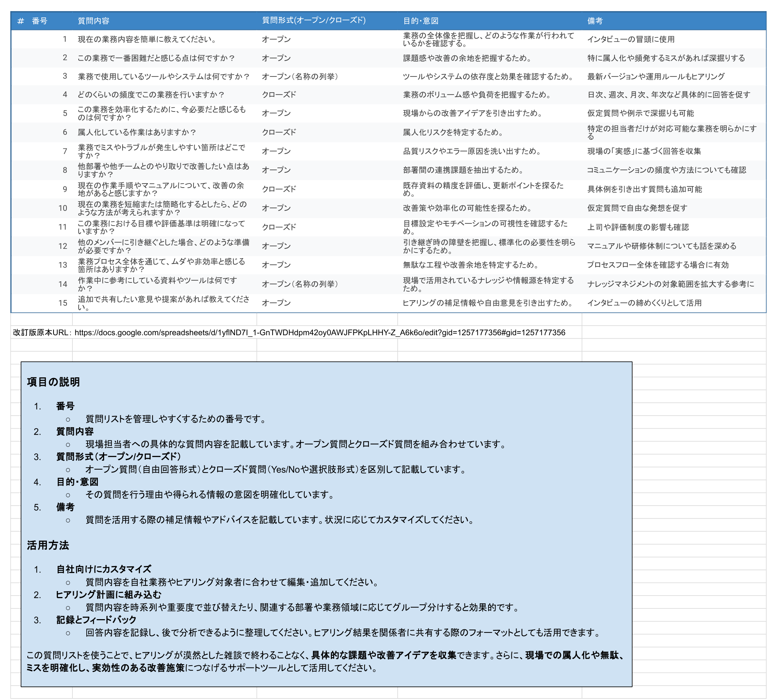The width and height of the screenshot is (774, 700).
Task: Click the クローズド cell in row 4
Action: pos(327,95)
